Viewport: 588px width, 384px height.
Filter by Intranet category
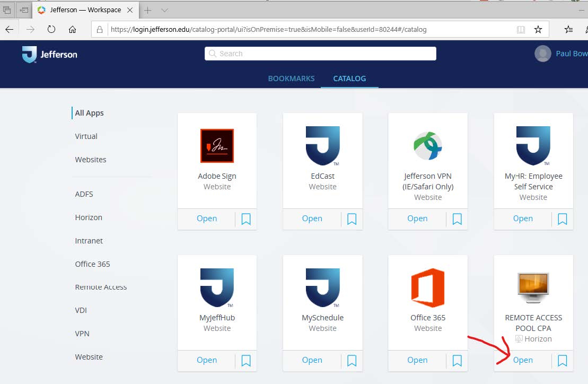(89, 240)
